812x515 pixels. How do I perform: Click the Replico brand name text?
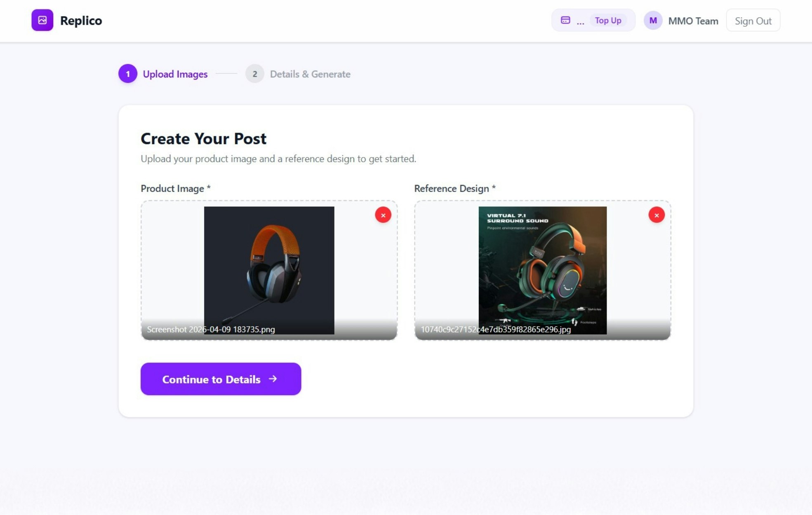tap(81, 21)
